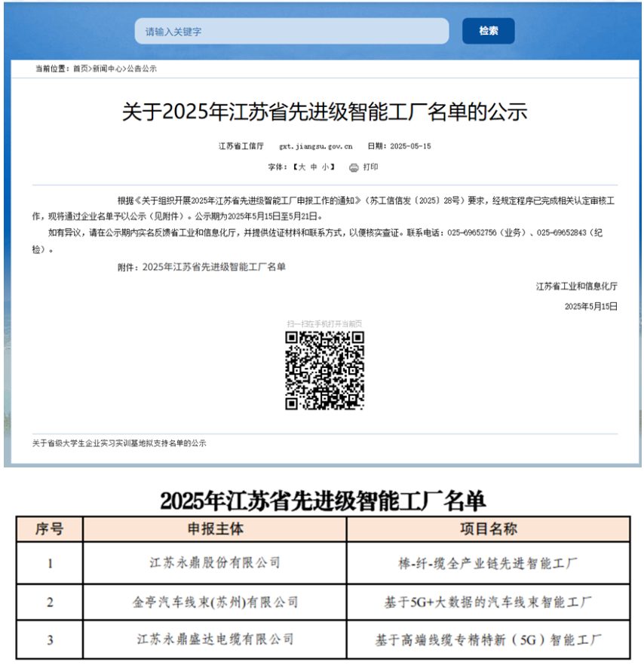Open the 关于省级大学生企业实习实训基地拟支持名单的公示 link
The height and width of the screenshot is (671, 644).
119,443
